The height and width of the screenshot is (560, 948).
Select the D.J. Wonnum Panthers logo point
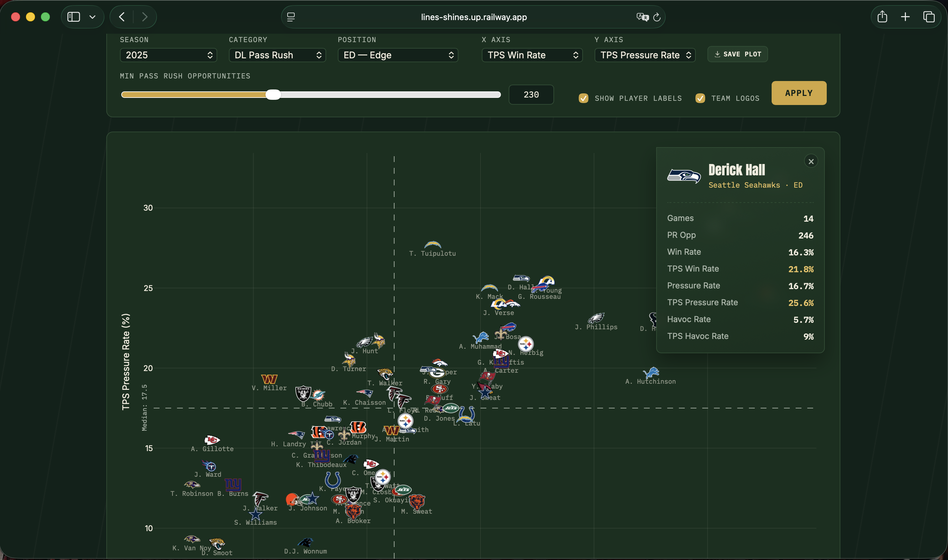pyautogui.click(x=305, y=542)
